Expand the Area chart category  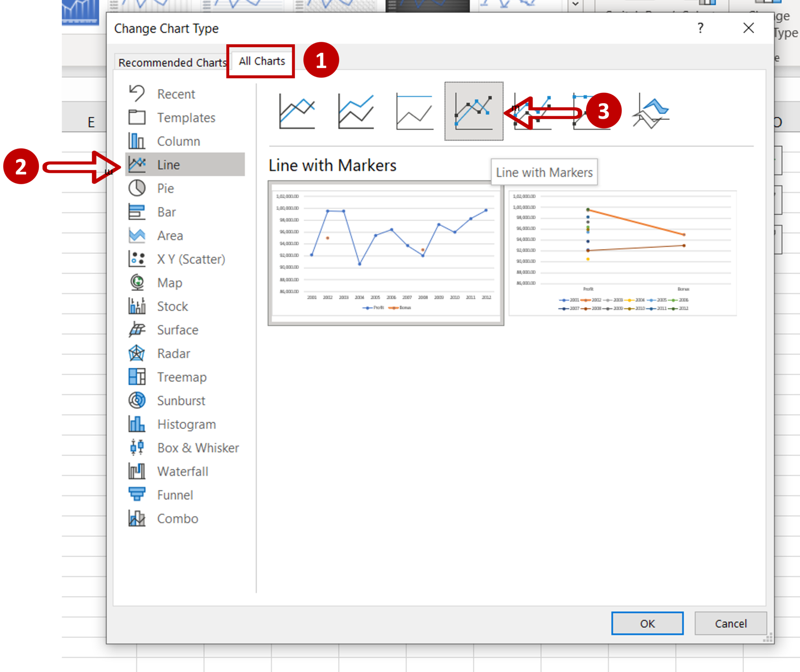[x=169, y=235]
